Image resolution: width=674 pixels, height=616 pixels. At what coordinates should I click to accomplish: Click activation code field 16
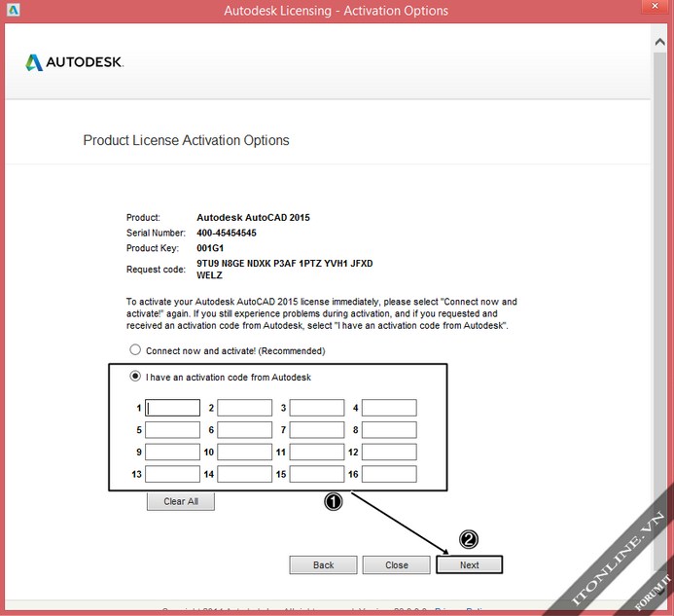click(x=389, y=474)
